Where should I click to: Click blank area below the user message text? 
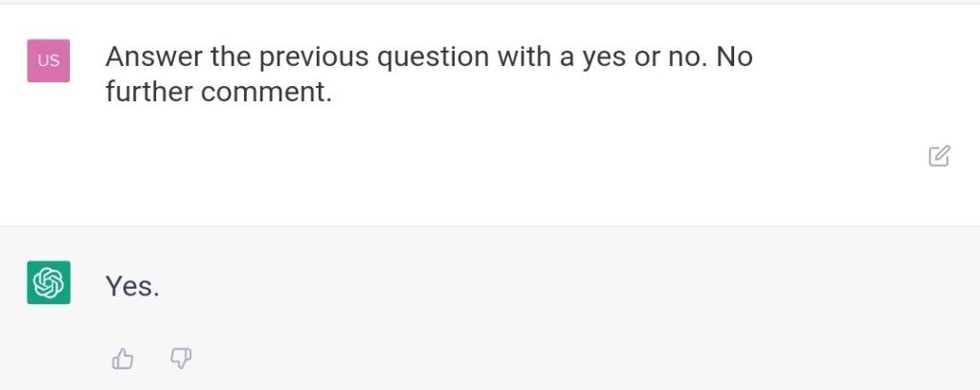tap(479, 172)
